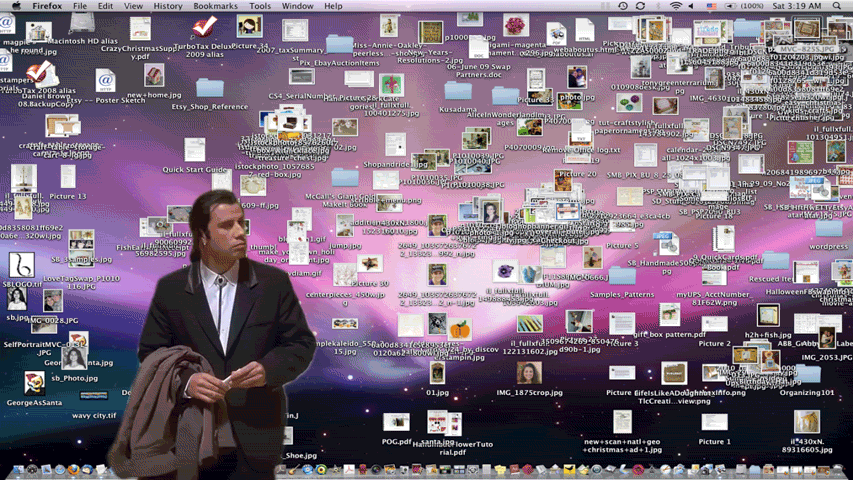Select the IMG_1875crop.jpg thumbnail

pyautogui.click(x=529, y=374)
